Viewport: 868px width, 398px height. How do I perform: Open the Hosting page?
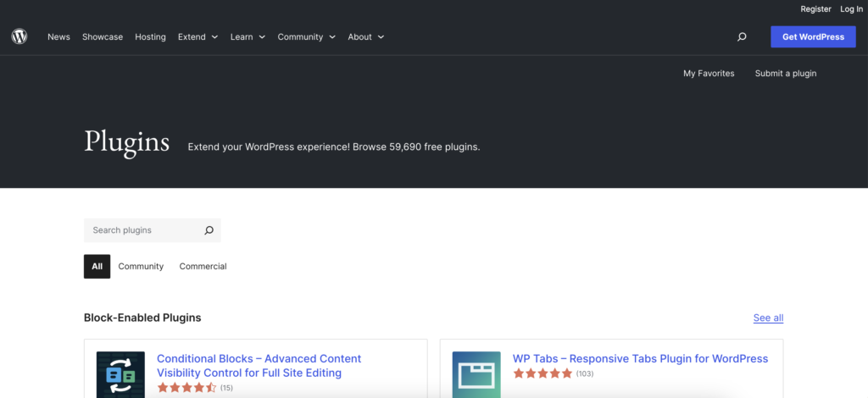click(151, 37)
